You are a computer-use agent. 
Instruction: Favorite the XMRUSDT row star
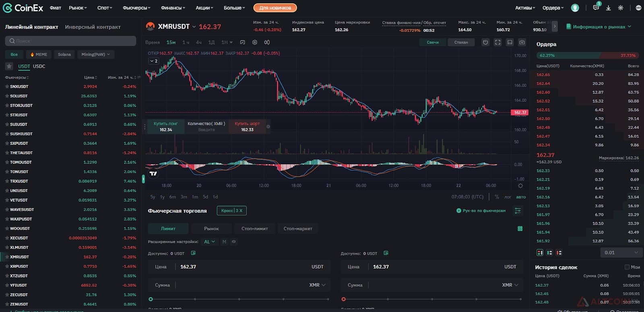pyautogui.click(x=7, y=257)
